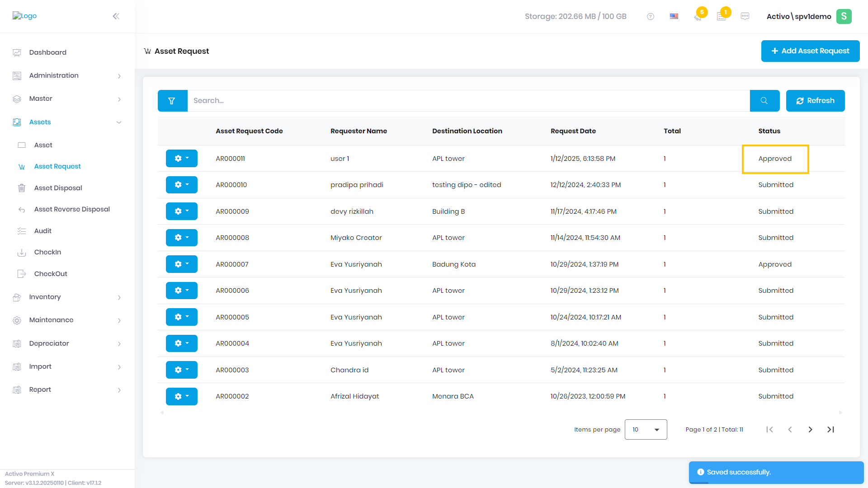Viewport: 868px width, 488px height.
Task: Go to last page icon
Action: tap(831, 430)
